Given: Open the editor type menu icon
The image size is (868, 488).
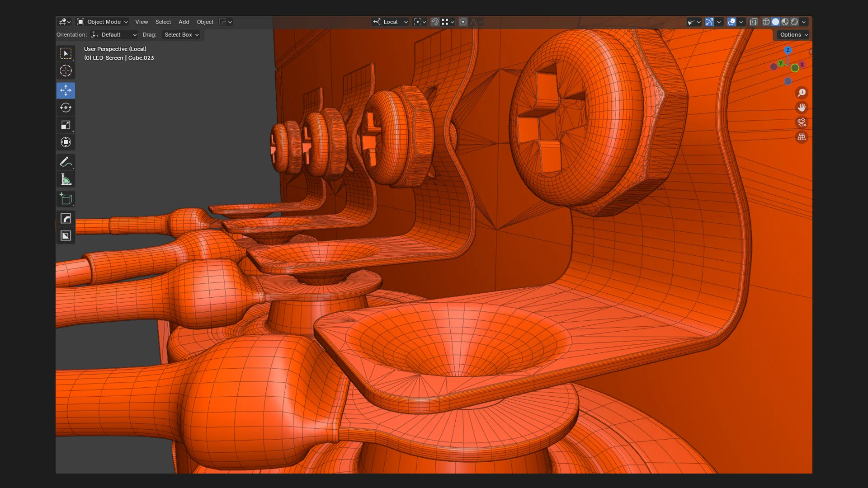Looking at the screenshot, I should click(65, 22).
